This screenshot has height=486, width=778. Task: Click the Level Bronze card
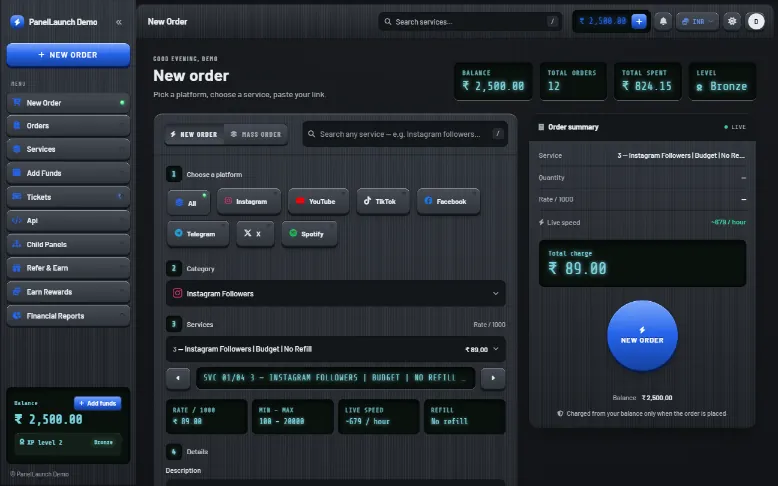pos(722,81)
